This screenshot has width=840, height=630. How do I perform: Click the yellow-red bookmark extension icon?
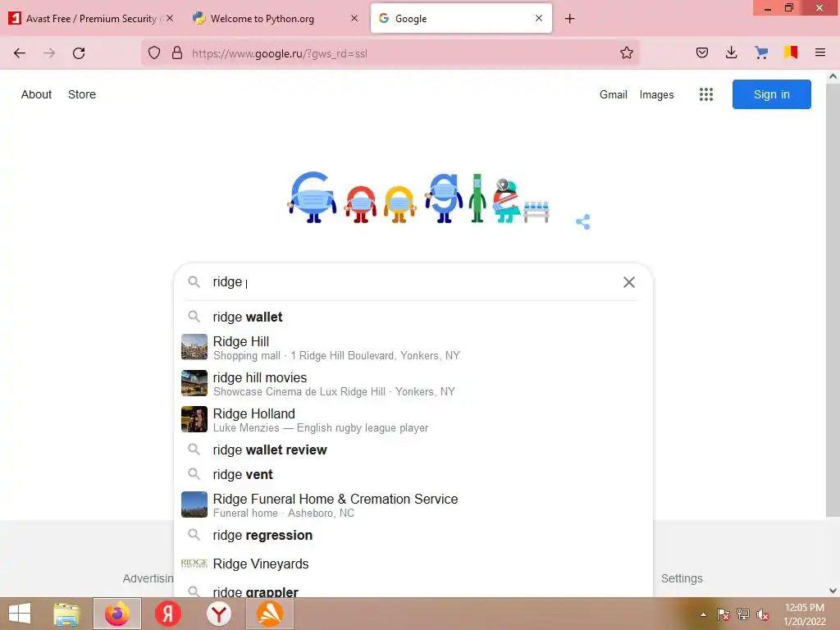[791, 52]
